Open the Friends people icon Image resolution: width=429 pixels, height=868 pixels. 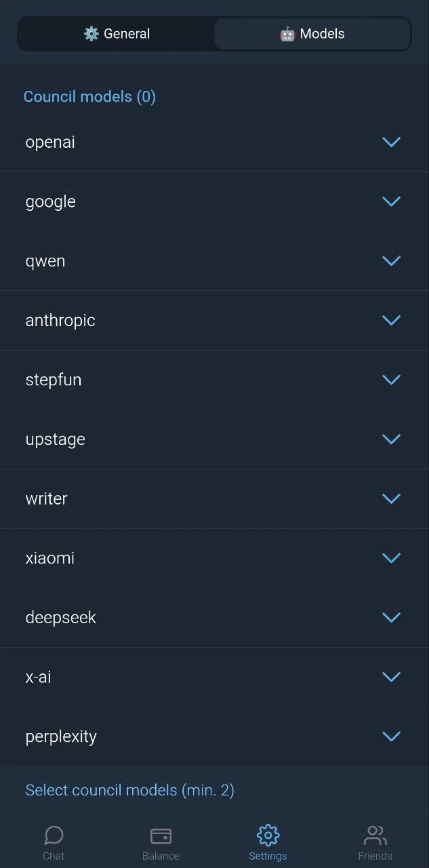click(x=375, y=835)
